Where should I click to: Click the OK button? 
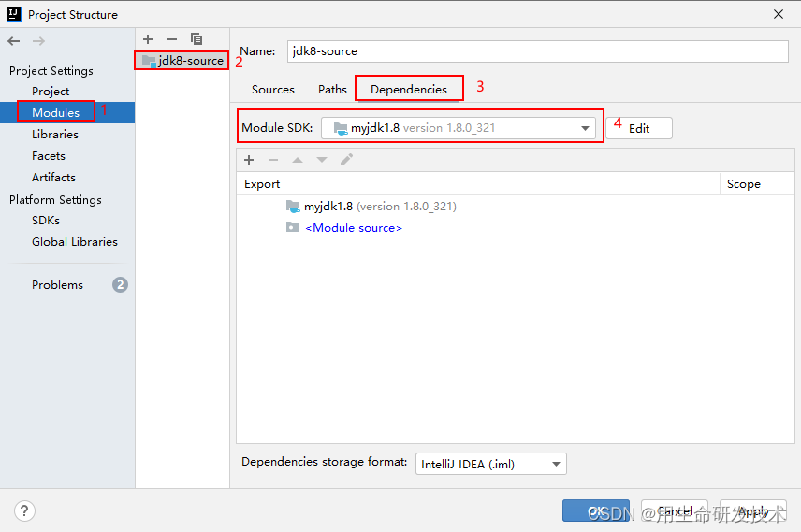(x=596, y=510)
